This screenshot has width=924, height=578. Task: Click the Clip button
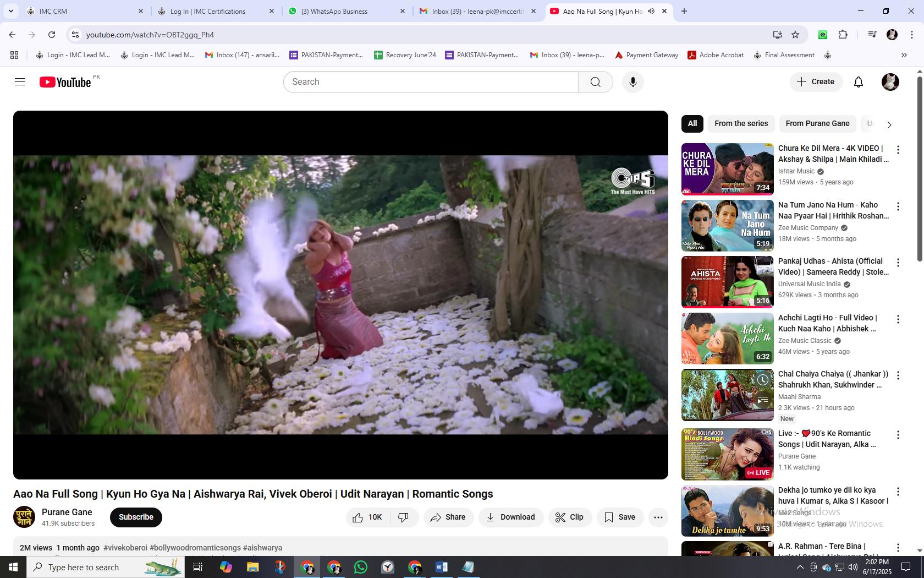[x=570, y=517]
